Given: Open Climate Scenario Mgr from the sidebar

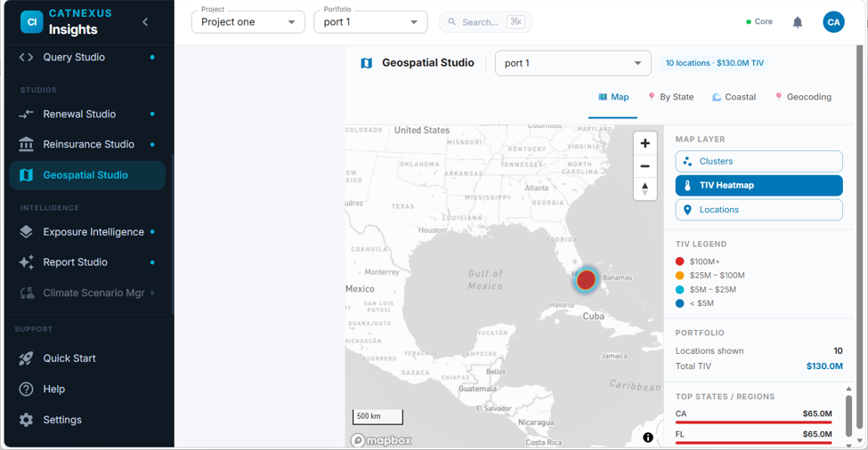Looking at the screenshot, I should 87,293.
